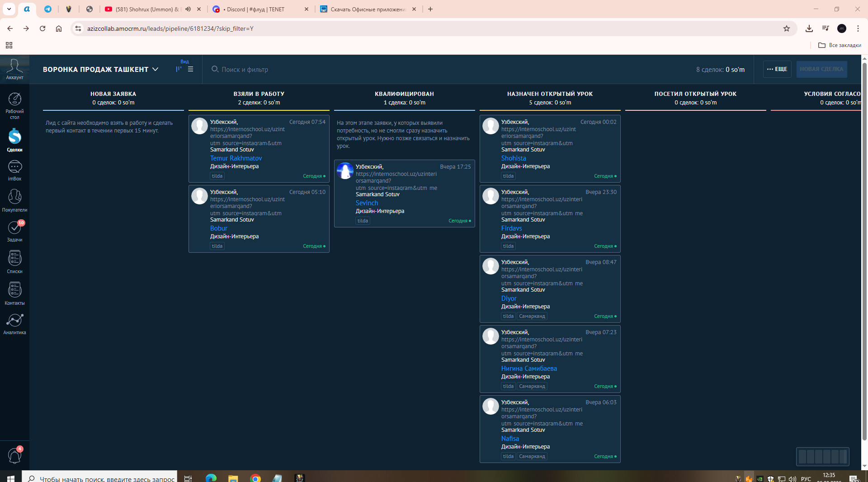Click Сегодня task indicator on Firdavs card
Image resolution: width=868 pixels, height=482 pixels.
coord(605,246)
